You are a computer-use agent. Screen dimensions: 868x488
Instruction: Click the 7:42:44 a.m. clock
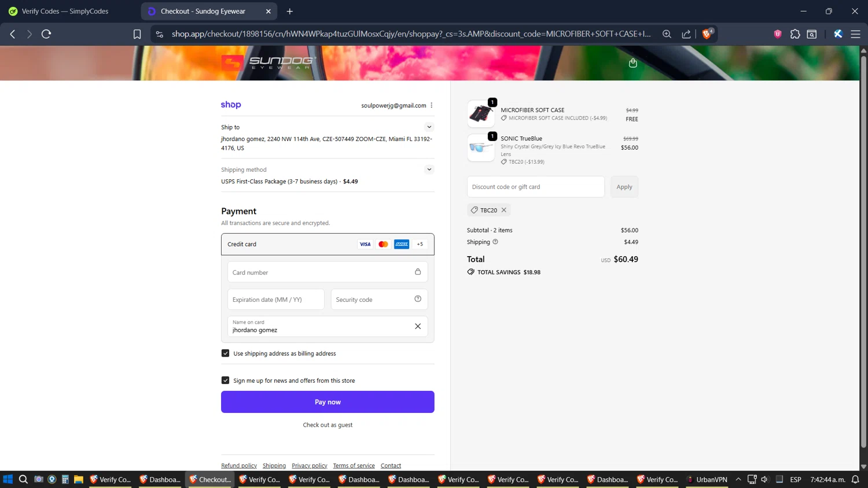tap(827, 479)
